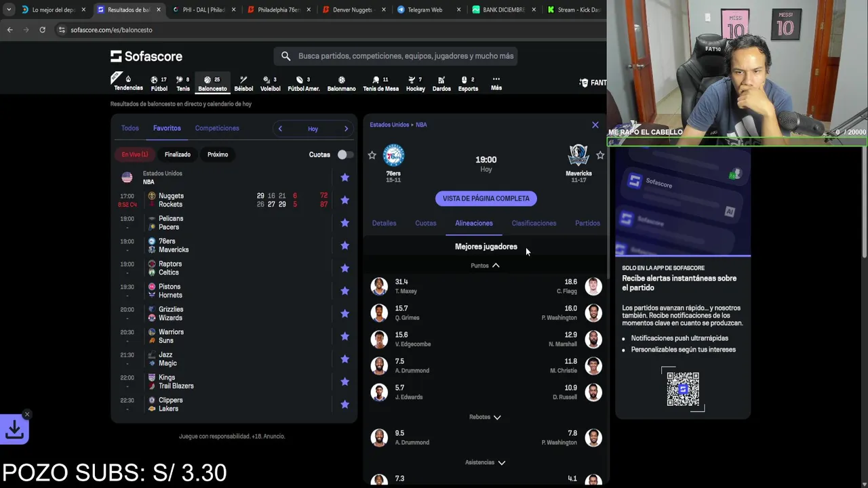Filter by Próximo matches
The height and width of the screenshot is (488, 868).
coord(218,155)
